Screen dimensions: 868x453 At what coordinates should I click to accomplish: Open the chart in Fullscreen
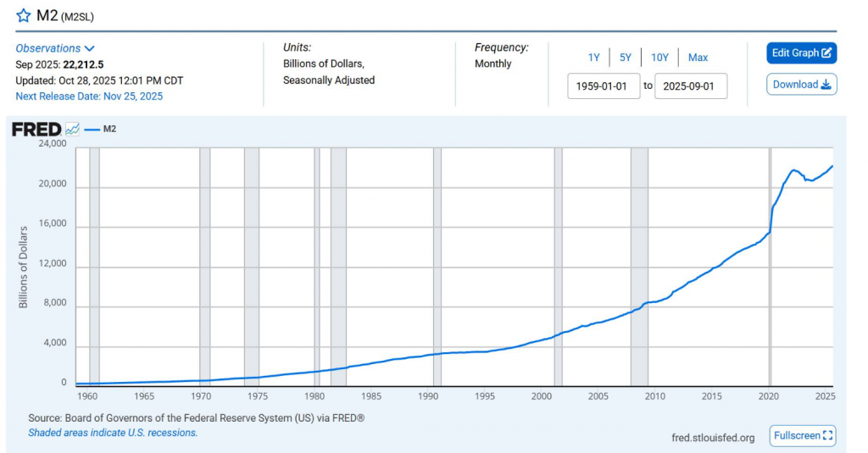803,435
